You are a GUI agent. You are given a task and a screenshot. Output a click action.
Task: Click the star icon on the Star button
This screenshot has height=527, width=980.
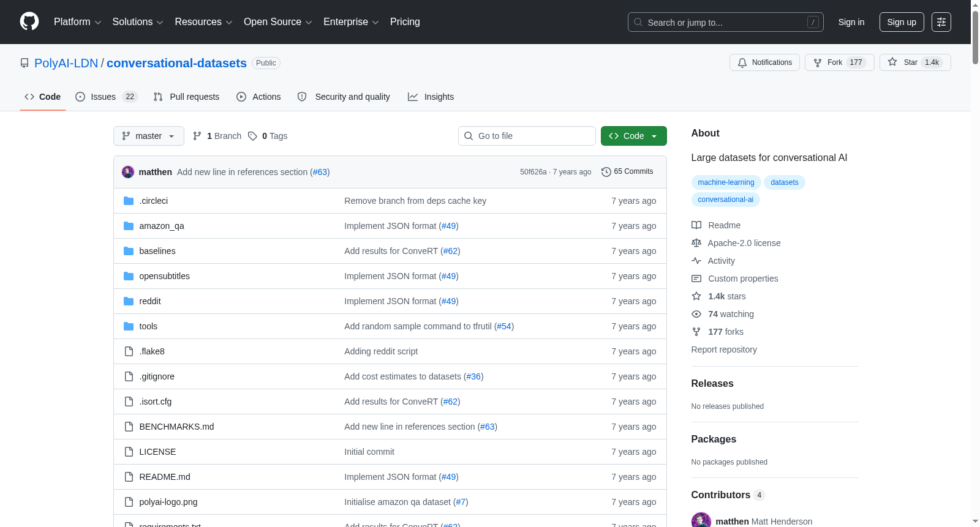pyautogui.click(x=892, y=62)
